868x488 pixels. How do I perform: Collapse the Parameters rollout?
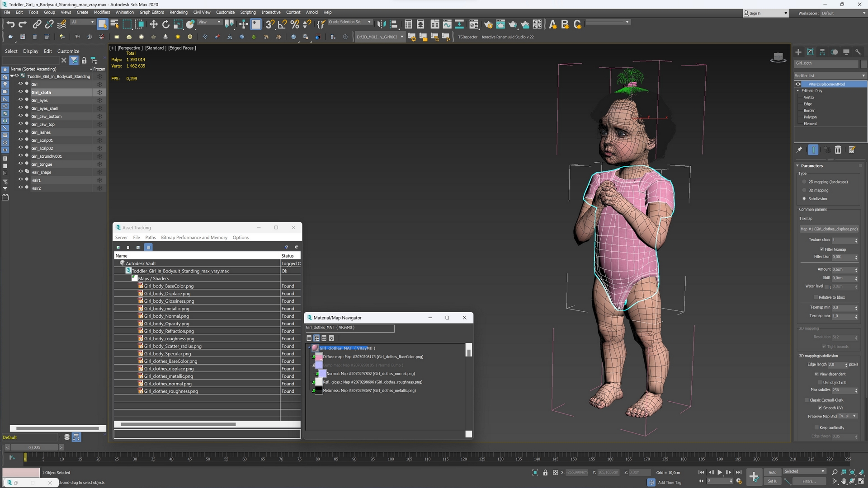797,166
